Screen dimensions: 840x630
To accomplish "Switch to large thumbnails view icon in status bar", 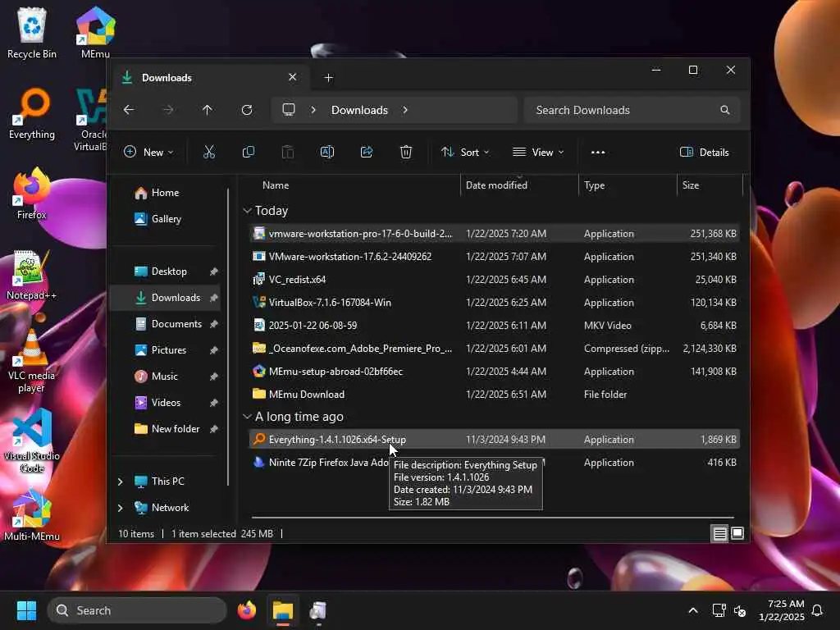I will click(x=737, y=533).
